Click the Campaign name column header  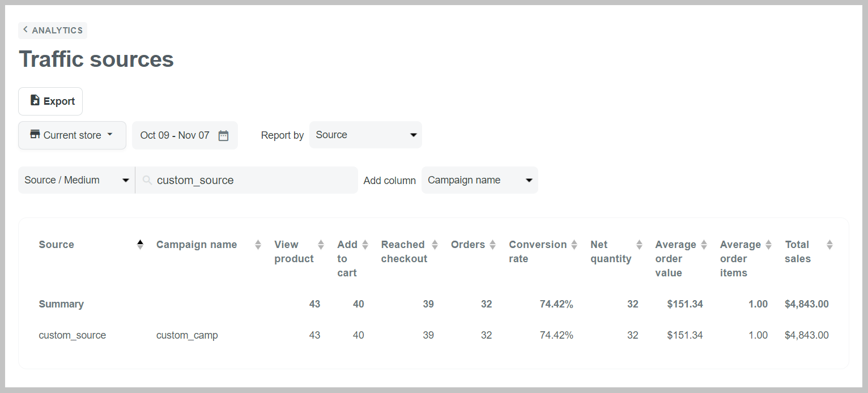point(197,245)
